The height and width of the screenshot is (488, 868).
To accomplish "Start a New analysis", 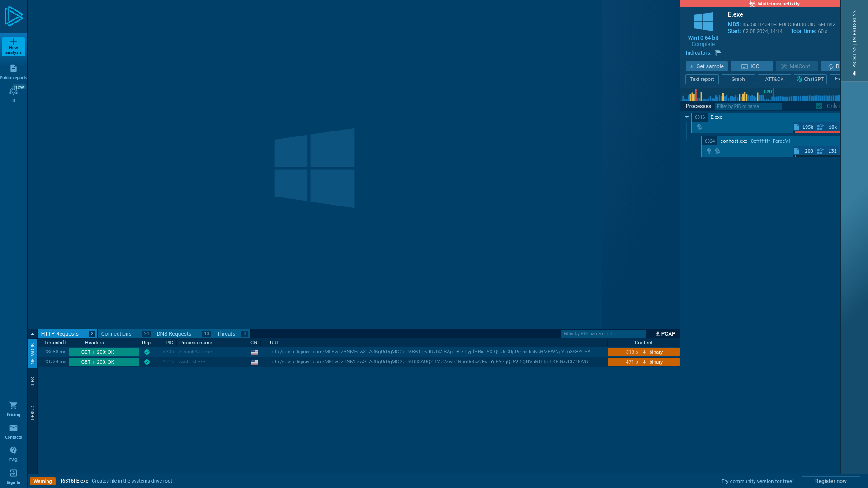I will [x=14, y=47].
